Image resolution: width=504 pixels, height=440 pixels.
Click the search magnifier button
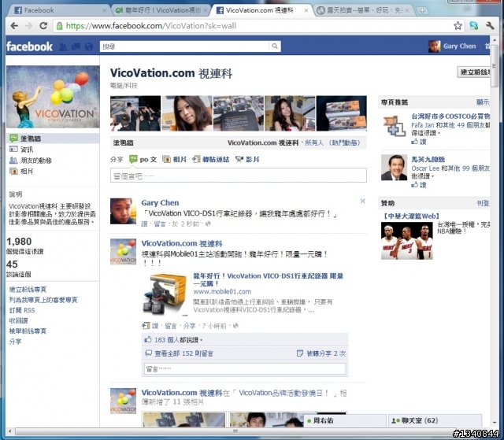(x=275, y=46)
